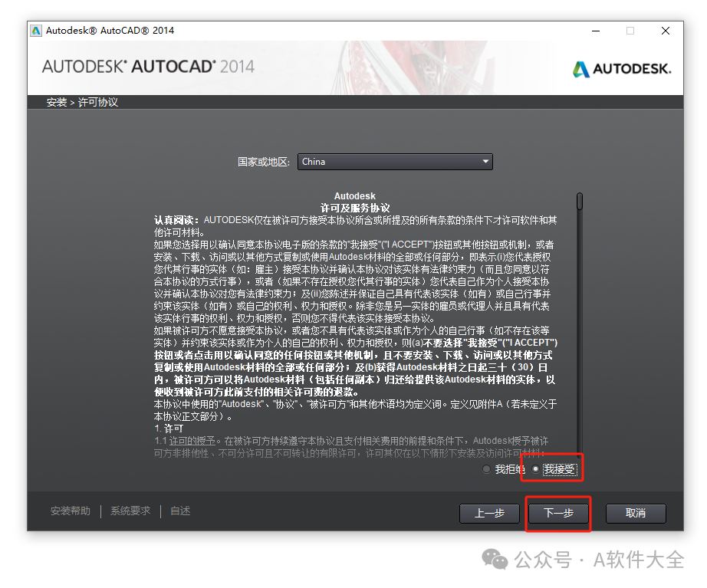Screen dimensions: 707x588
Task: Click the AutoCAD app icon in title bar
Action: pos(36,31)
